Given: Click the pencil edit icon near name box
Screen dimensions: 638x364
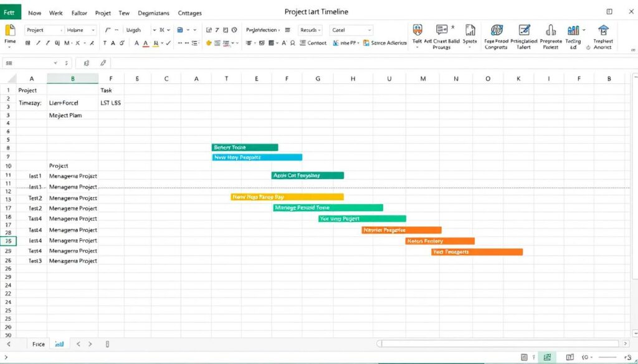Looking at the screenshot, I should (x=103, y=63).
